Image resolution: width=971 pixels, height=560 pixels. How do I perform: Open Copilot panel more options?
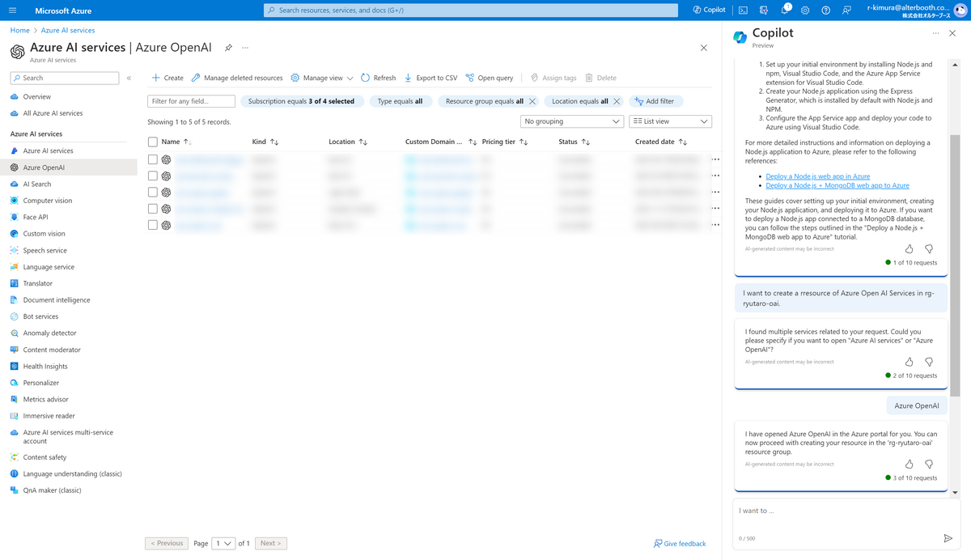pos(935,33)
